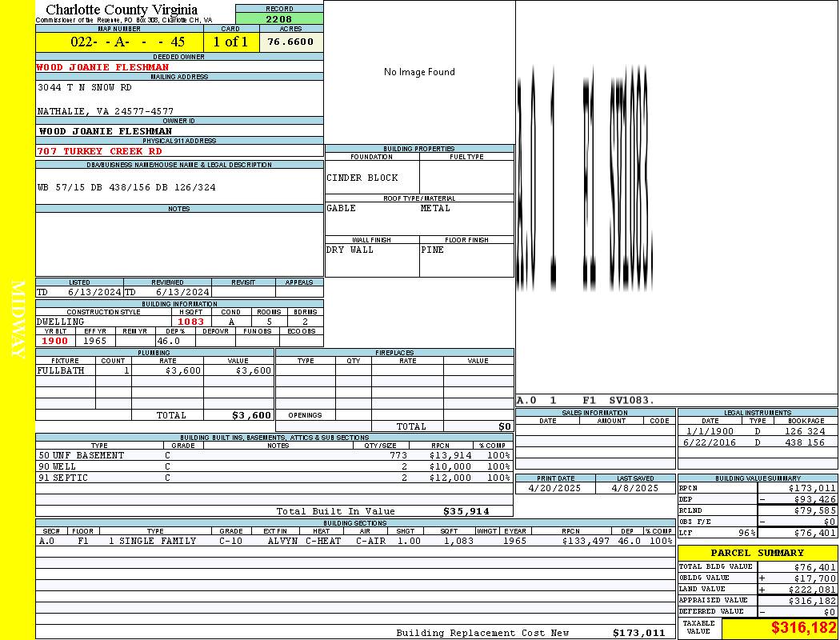Click the PARCEL SUMMARY header
The image size is (840, 640).
pyautogui.click(x=758, y=553)
